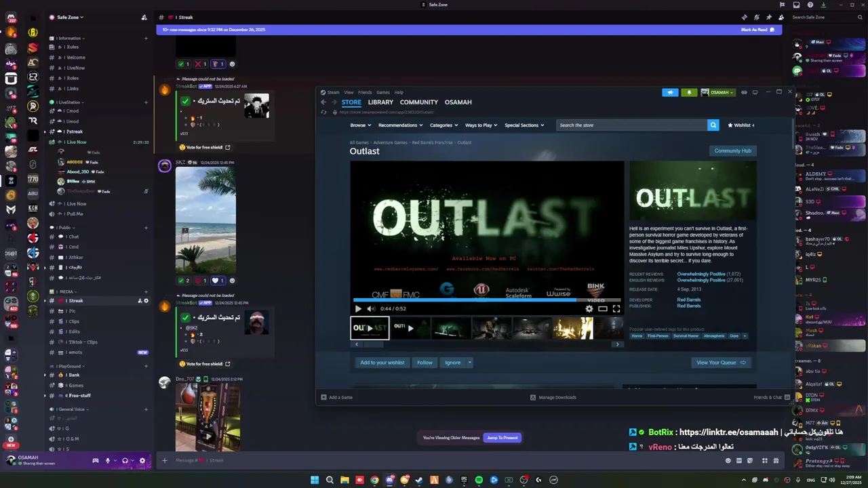Toggle the Discord member list icon
Image resolution: width=868 pixels, height=488 pixels.
[781, 17]
